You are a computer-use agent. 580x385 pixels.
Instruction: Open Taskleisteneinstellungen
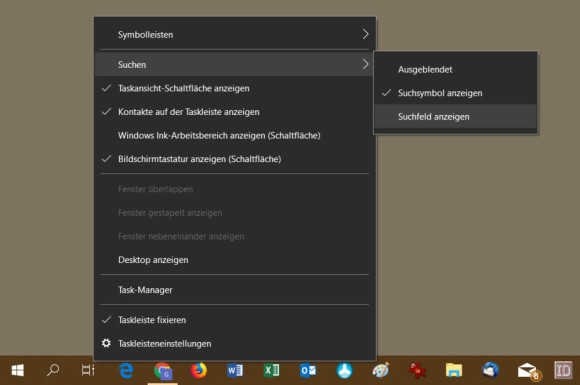pyautogui.click(x=235, y=344)
